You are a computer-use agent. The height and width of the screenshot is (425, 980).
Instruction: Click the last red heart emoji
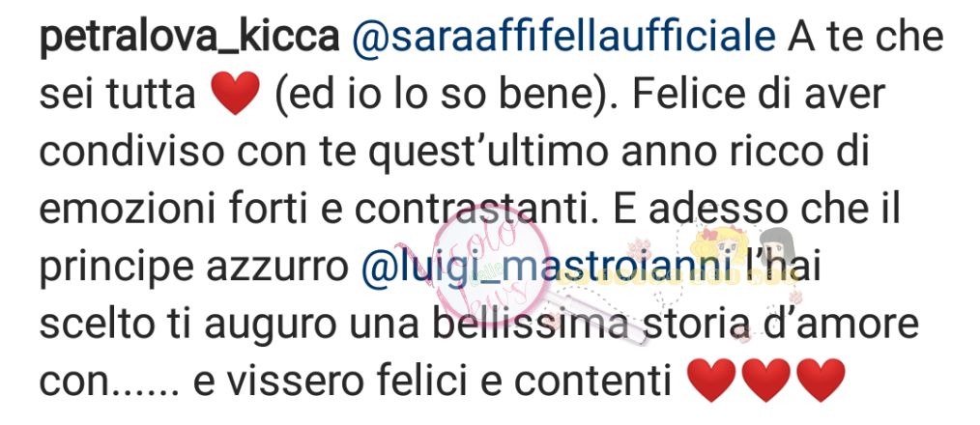821,382
